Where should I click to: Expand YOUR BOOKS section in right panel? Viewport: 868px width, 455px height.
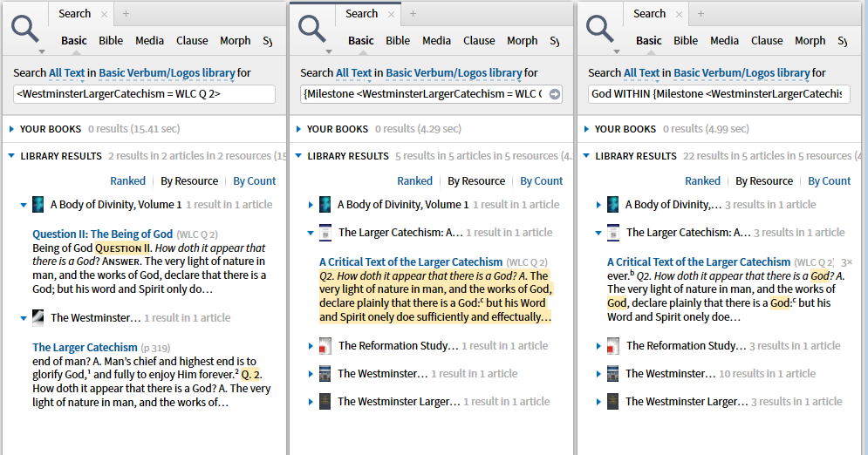tap(586, 129)
